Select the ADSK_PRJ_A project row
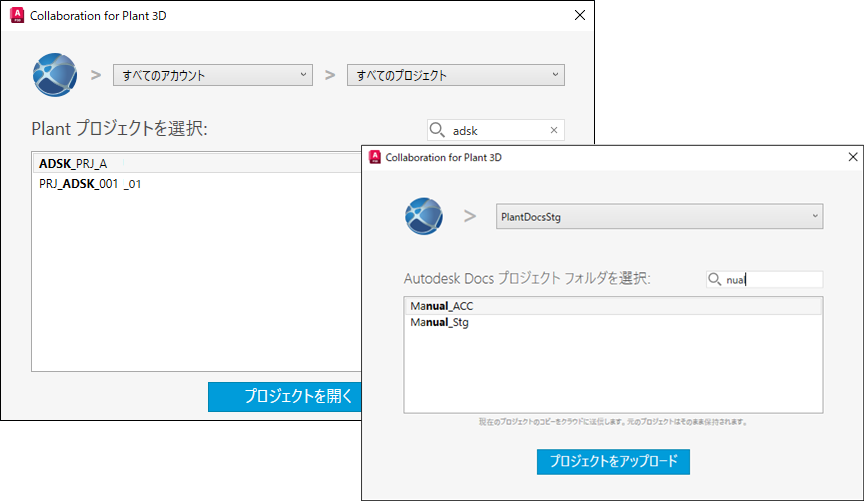This screenshot has height=501, width=864. click(197, 164)
